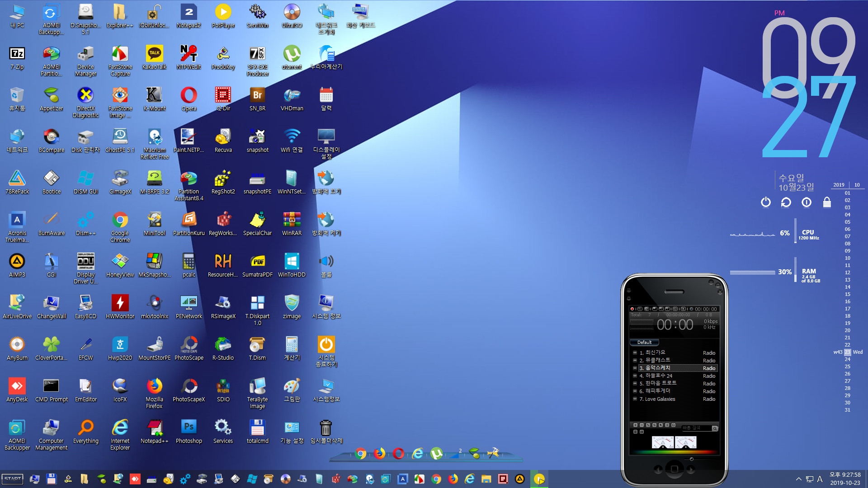
Task: Select playlist entry 2. 뮤클캐스트
Action: (x=675, y=360)
